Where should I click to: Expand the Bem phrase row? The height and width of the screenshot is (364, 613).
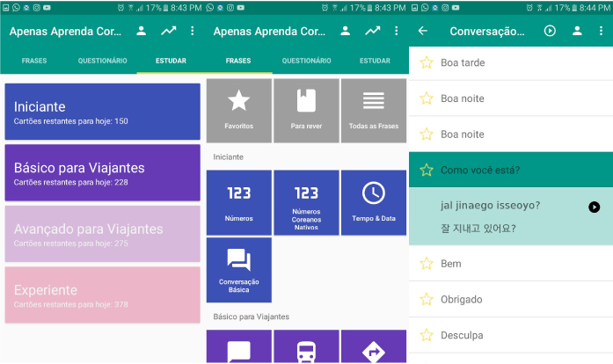(510, 264)
